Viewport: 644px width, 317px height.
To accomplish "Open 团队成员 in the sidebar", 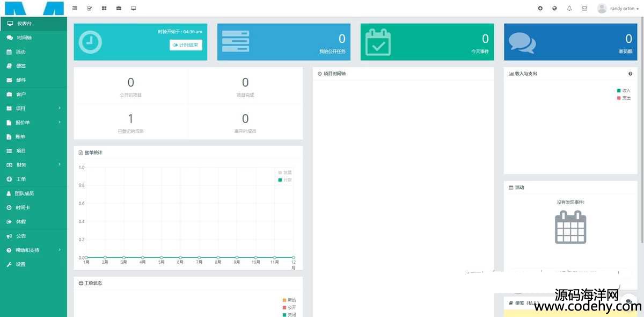I will 33,193.
